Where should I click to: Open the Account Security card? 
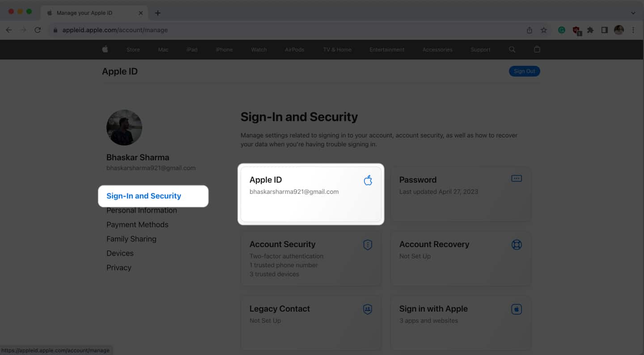[x=311, y=259]
